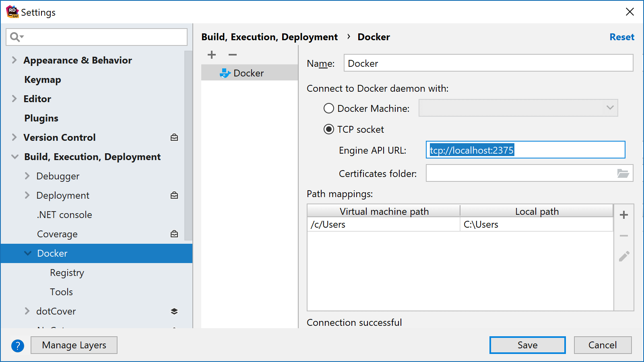Click the Virtual machine path column header

384,211
